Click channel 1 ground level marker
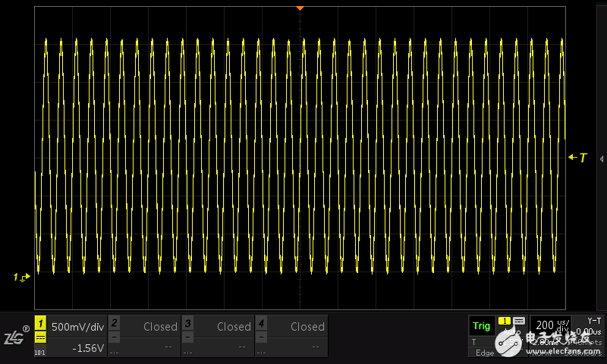The height and width of the screenshot is (364, 607). coord(22,277)
